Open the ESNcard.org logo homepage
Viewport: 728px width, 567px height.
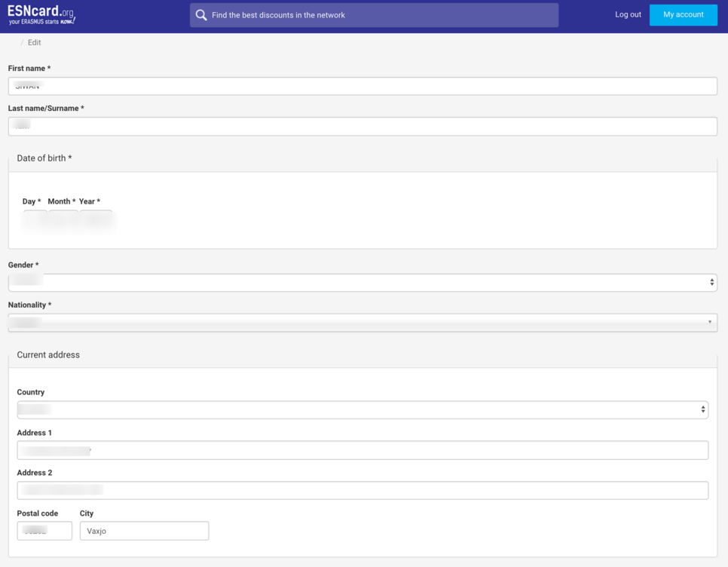41,15
